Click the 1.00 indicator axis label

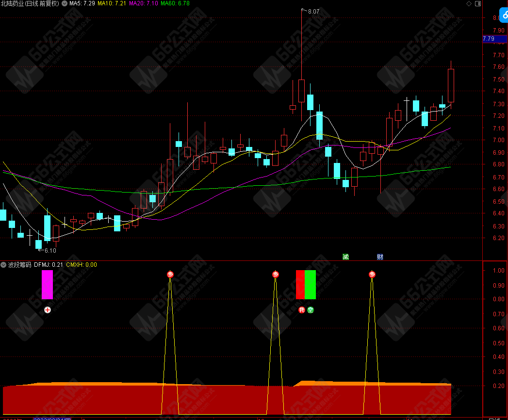(x=499, y=271)
